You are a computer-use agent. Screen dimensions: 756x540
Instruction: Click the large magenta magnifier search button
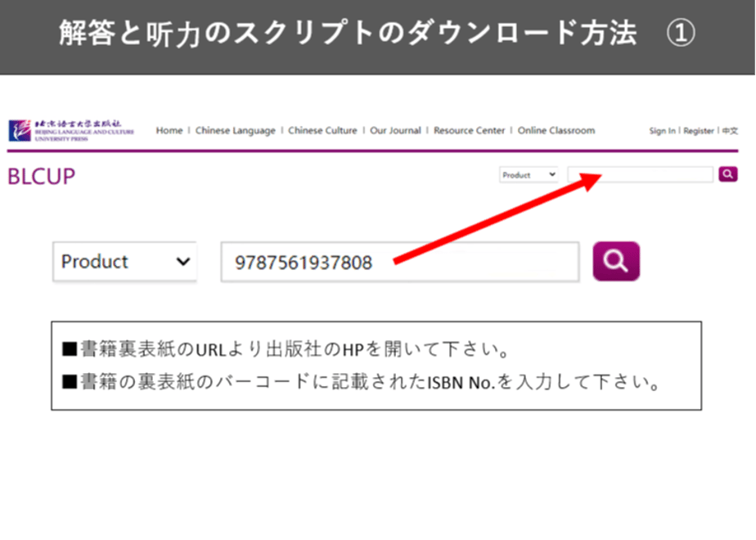(x=616, y=261)
